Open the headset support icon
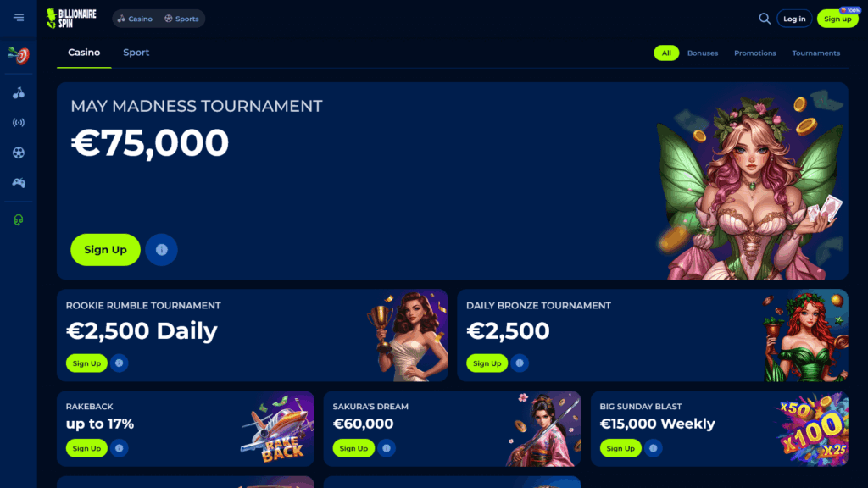The width and height of the screenshot is (868, 488). click(19, 219)
